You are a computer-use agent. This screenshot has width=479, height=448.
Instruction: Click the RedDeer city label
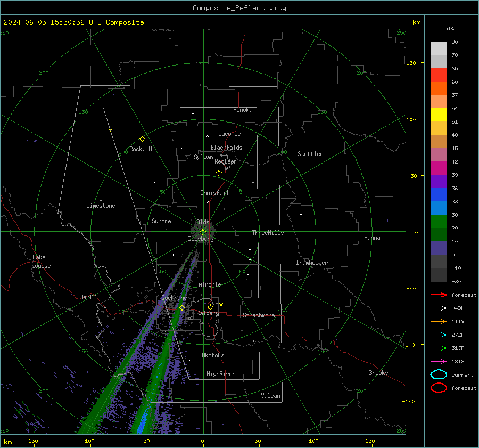pos(226,161)
